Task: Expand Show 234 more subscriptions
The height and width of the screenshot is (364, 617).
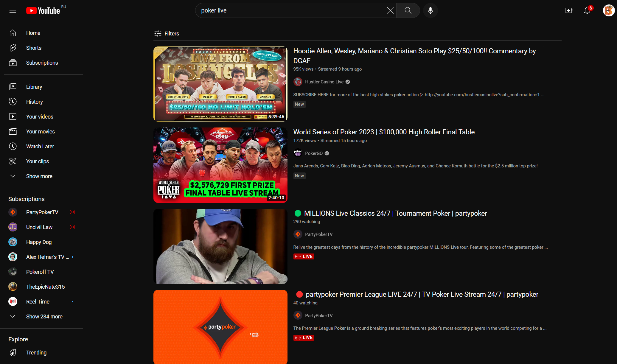Action: pyautogui.click(x=44, y=317)
